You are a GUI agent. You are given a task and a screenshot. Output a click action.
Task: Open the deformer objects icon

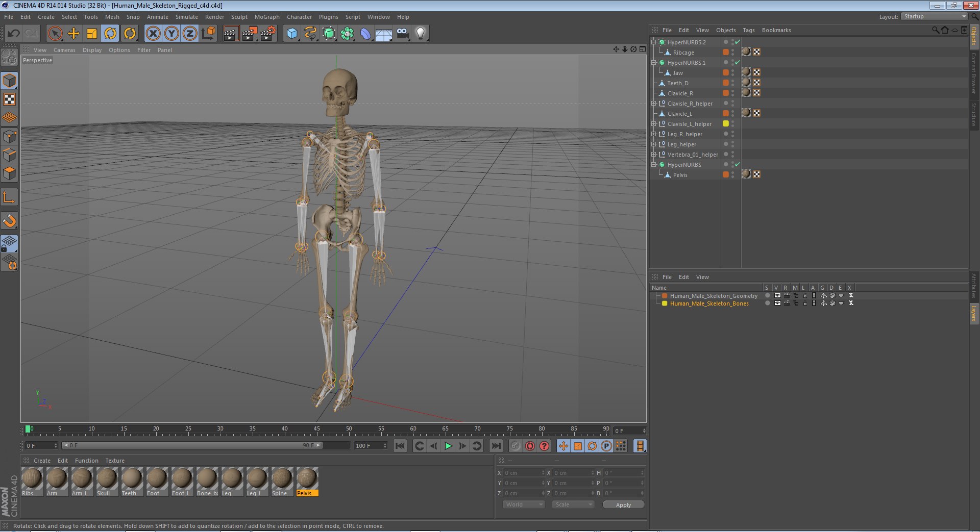(x=365, y=34)
